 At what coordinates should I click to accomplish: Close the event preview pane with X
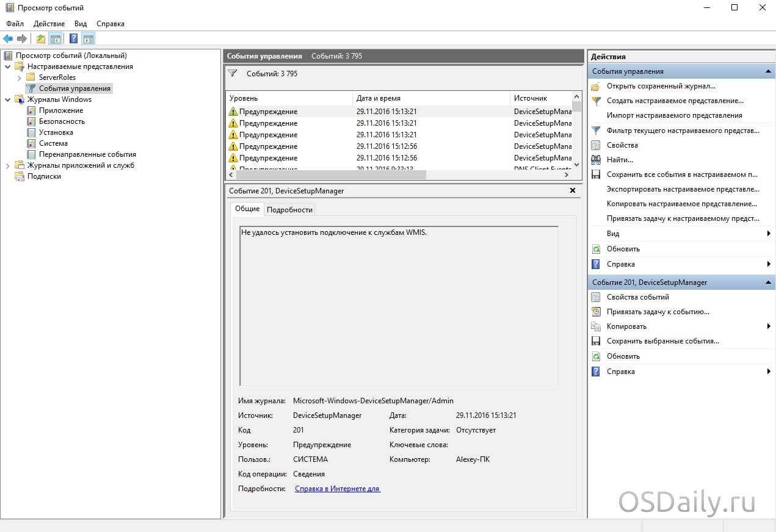coord(573,190)
